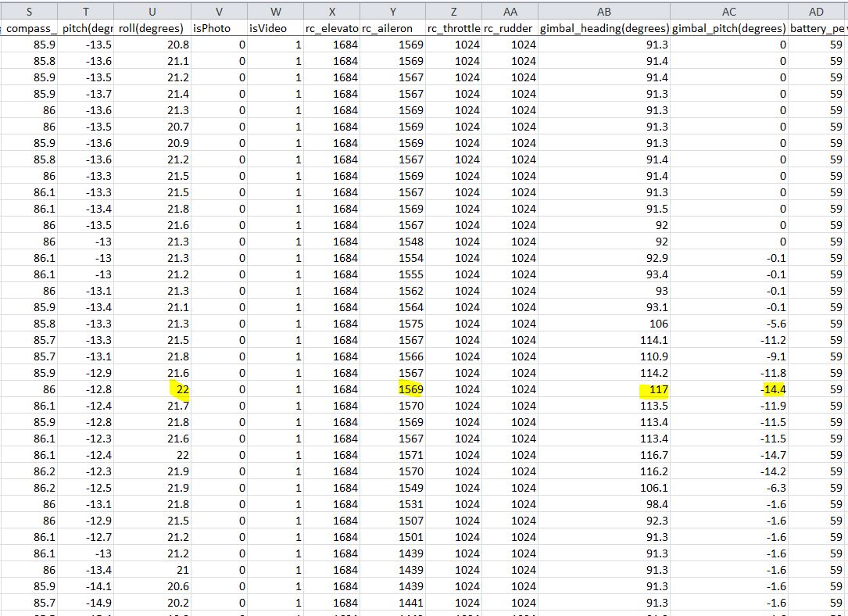Select column W by its letter header
Screen dimensions: 848x616
275,12
